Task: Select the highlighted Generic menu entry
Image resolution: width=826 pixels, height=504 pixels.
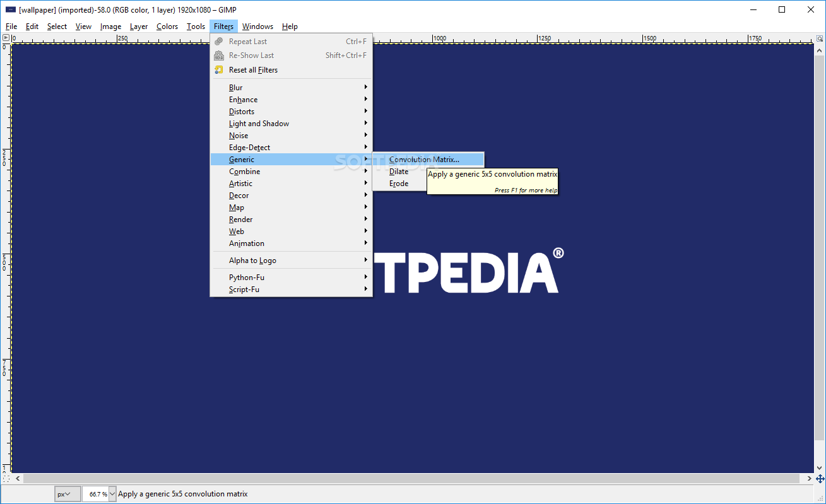Action: pyautogui.click(x=291, y=160)
